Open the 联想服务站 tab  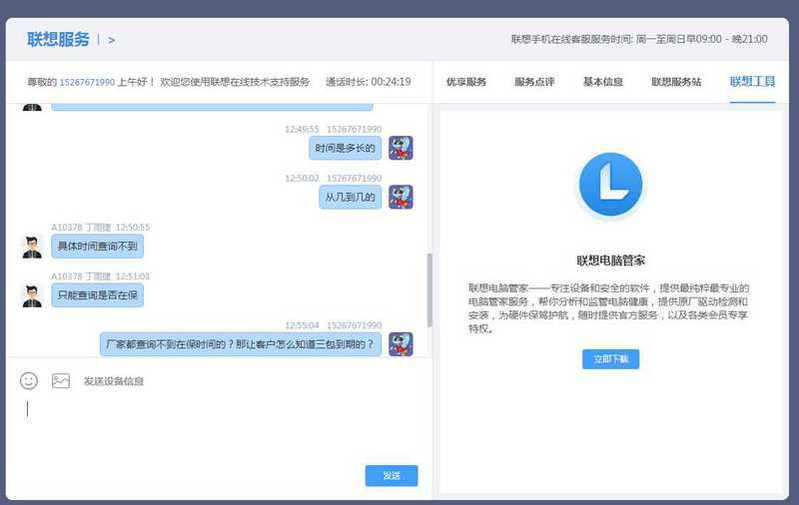(676, 82)
